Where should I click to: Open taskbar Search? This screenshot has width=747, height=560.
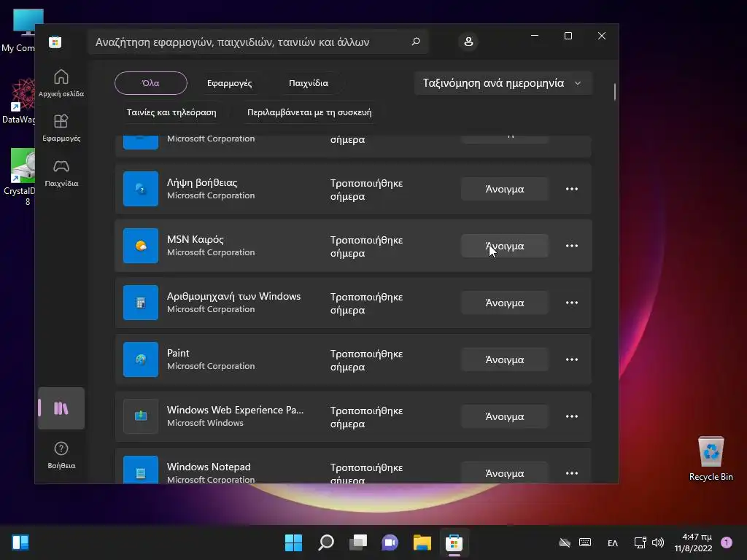click(326, 542)
